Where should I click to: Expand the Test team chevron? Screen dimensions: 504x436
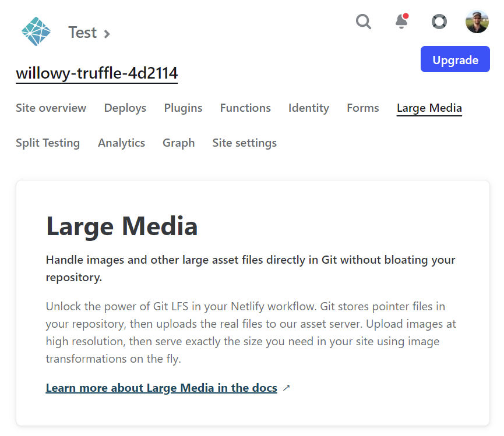[x=107, y=33]
